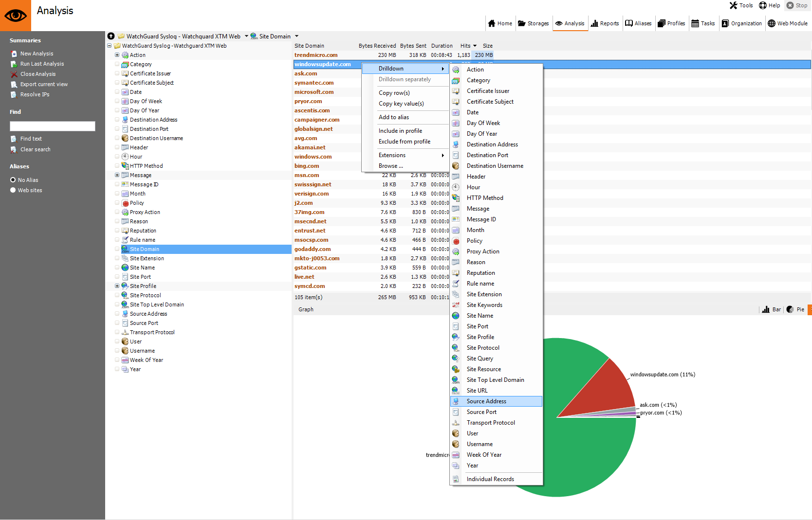The height and width of the screenshot is (520, 812).
Task: Toggle the checkbox beside Username in tree
Action: click(x=117, y=351)
